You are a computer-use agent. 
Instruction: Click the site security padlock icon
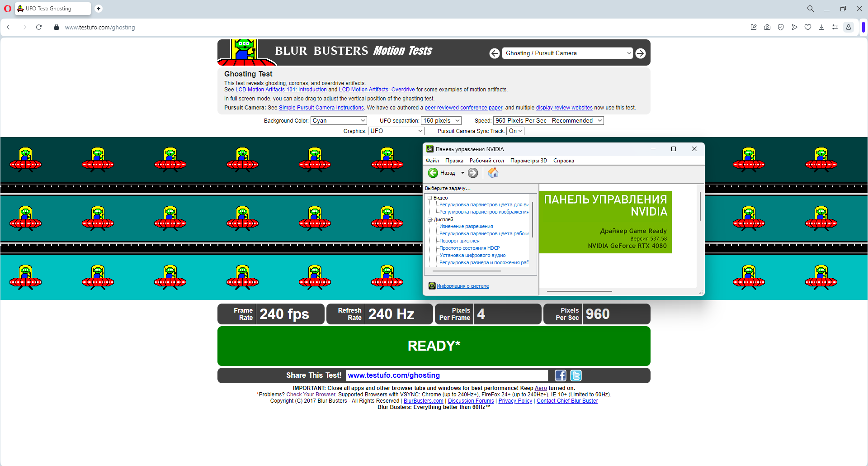tap(57, 27)
